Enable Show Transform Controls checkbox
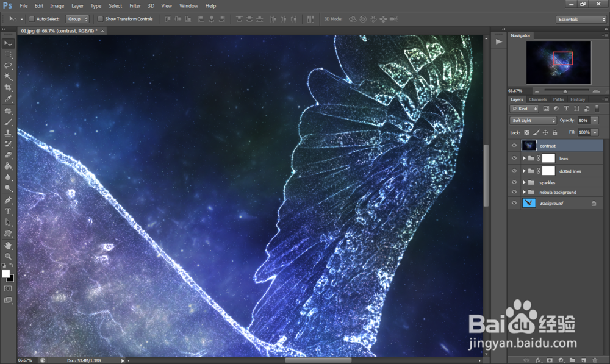This screenshot has height=364, width=610. [101, 19]
